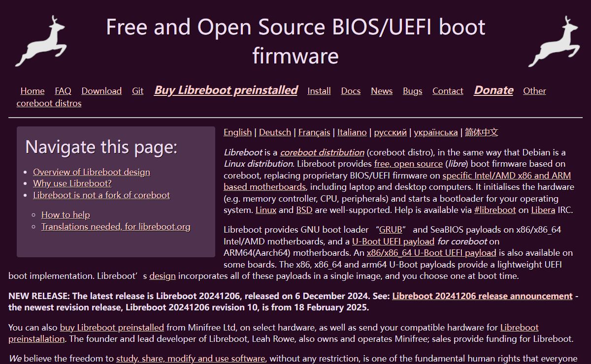591x364 pixels.
Task: Click the BSD link
Action: click(x=304, y=210)
